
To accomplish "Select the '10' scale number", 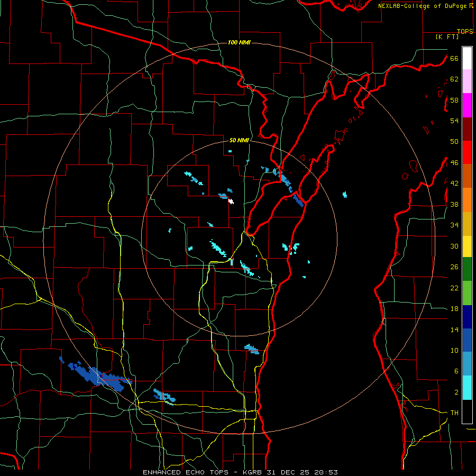I will click(454, 351).
